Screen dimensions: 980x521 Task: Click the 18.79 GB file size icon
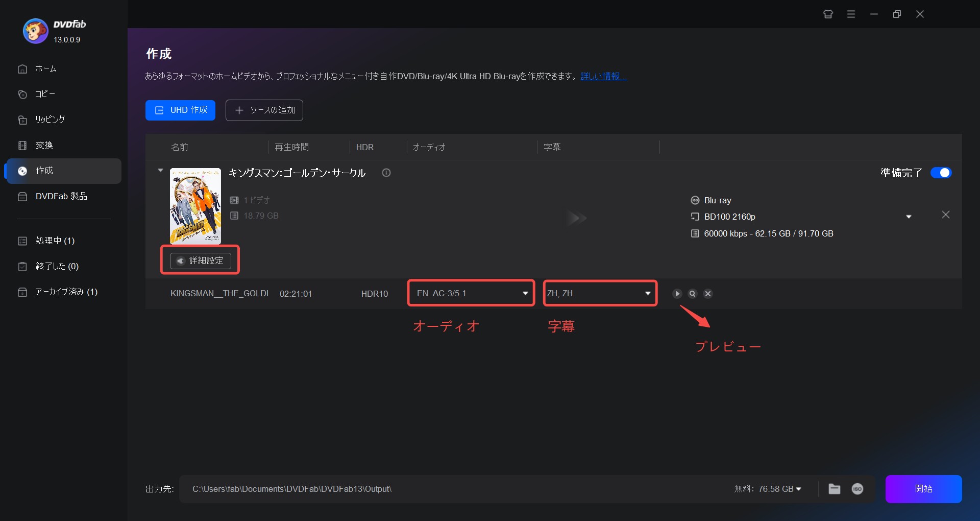point(234,216)
